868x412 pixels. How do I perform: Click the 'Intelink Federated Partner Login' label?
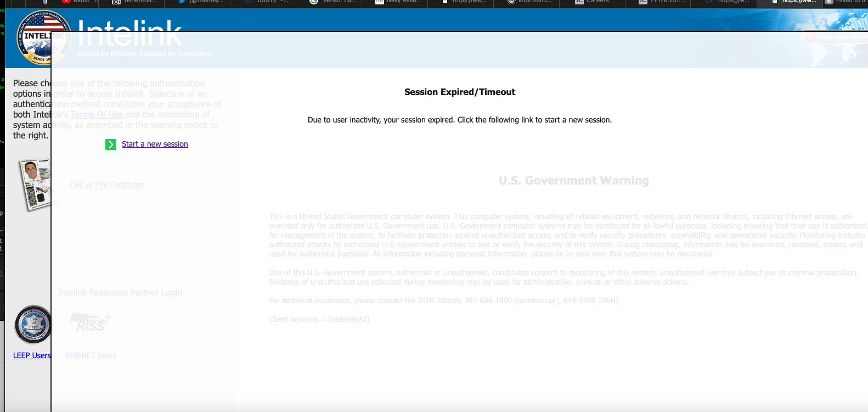click(x=120, y=293)
